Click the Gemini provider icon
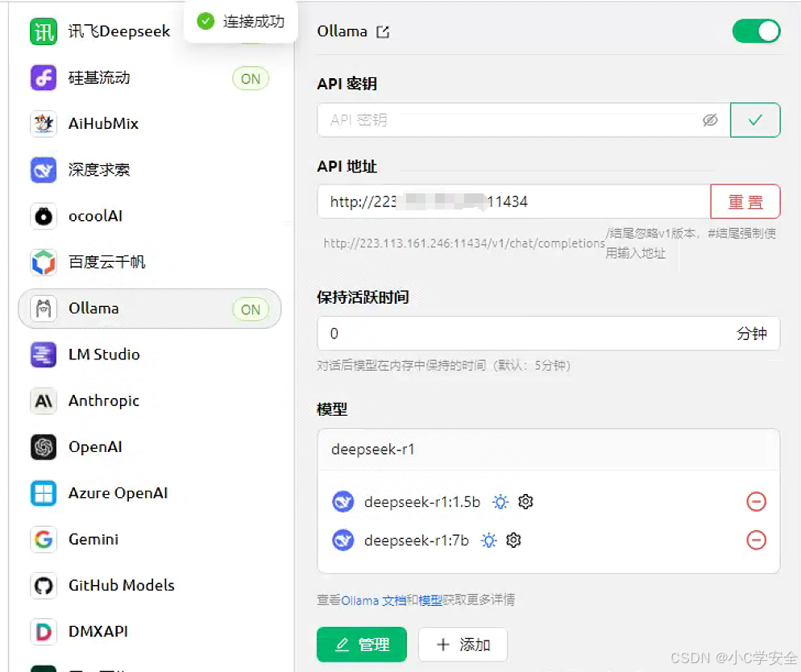The height and width of the screenshot is (672, 801). [44, 539]
